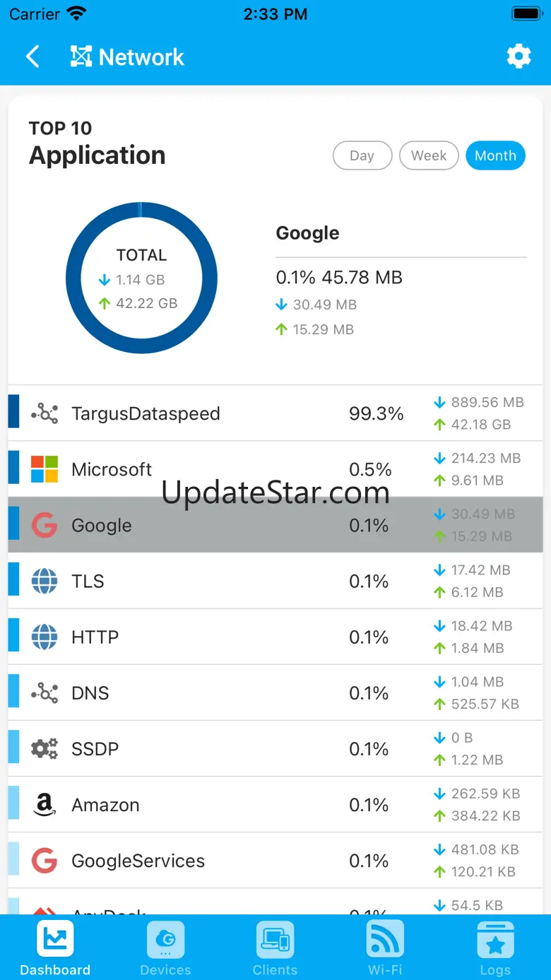
Task: Tap the Microsoft logo icon
Action: point(45,469)
